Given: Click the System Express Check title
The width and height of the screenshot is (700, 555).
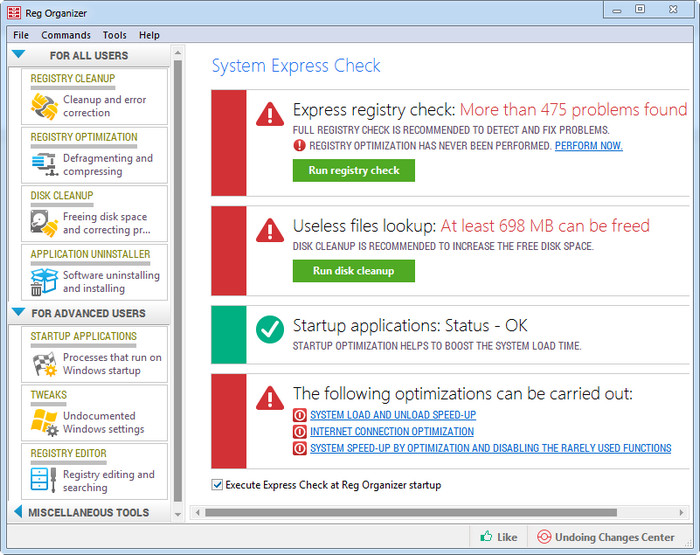Looking at the screenshot, I should [x=296, y=66].
